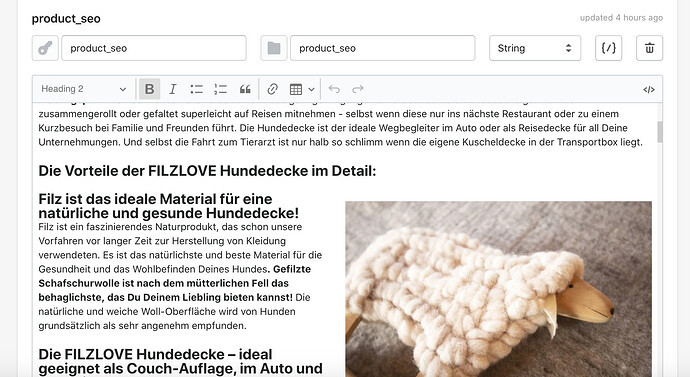
Task: Click the editor vertical scrollbar thumb
Action: [x=660, y=132]
